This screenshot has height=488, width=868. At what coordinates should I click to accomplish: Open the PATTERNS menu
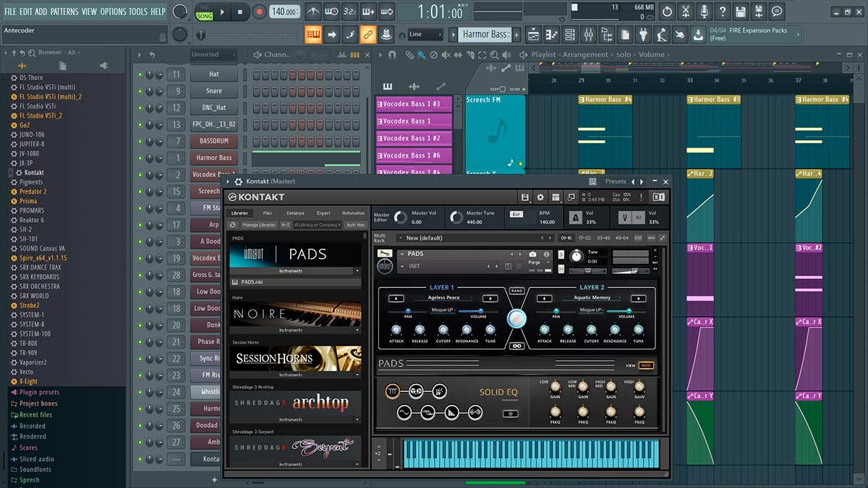tap(64, 12)
